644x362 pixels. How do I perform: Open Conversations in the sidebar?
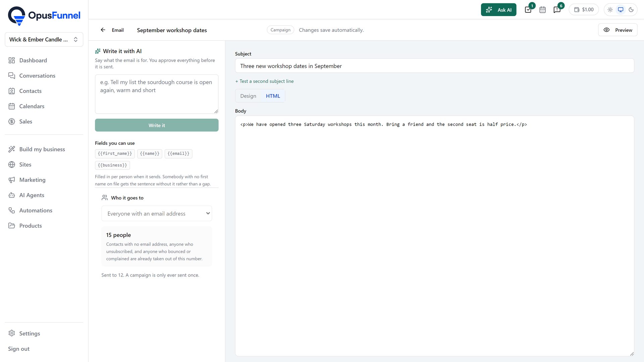coord(44,76)
